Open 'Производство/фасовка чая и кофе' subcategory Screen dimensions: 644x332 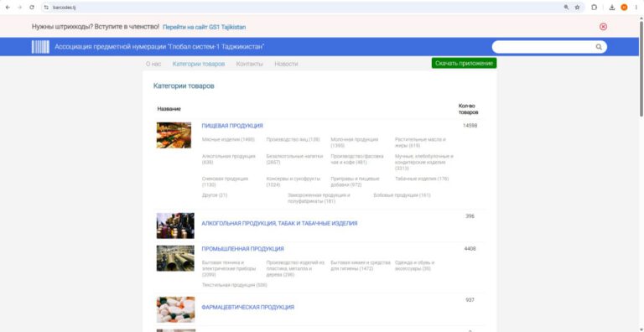[357, 159]
